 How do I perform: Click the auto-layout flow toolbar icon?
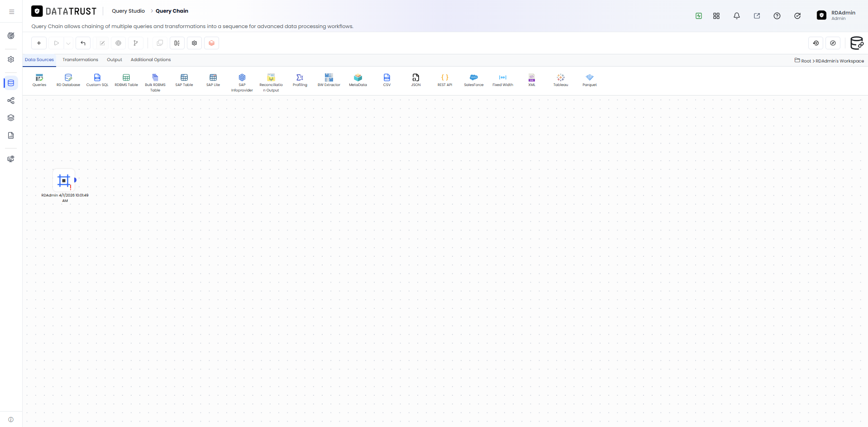pyautogui.click(x=177, y=43)
